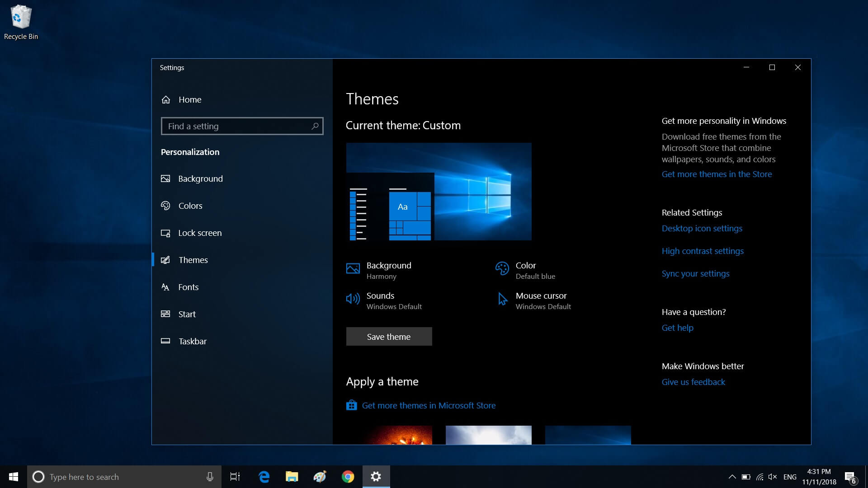
Task: Open the Windows Start button
Action: [14, 477]
